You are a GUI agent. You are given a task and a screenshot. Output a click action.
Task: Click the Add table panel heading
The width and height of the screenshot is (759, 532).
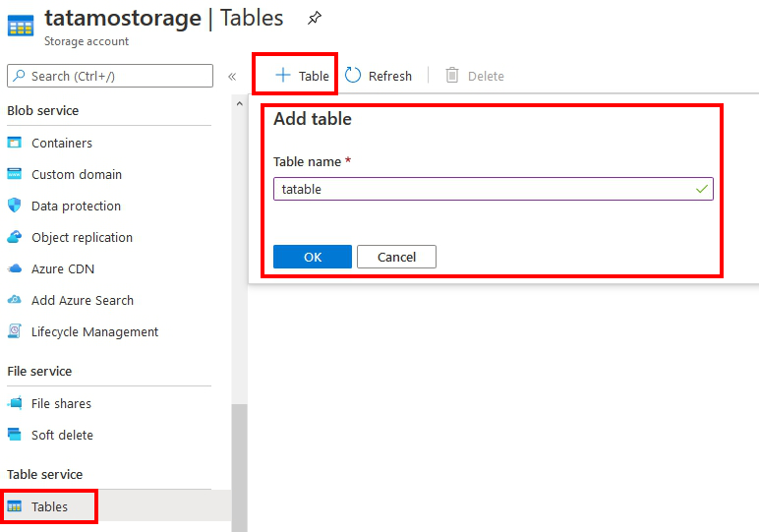click(x=313, y=119)
